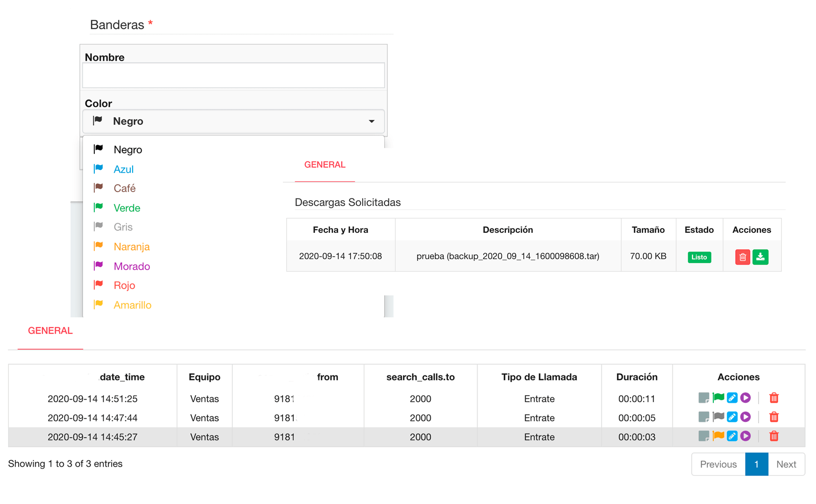The height and width of the screenshot is (504, 816).
Task: Edit the 14:51:25 call with the pencil icon
Action: (732, 398)
